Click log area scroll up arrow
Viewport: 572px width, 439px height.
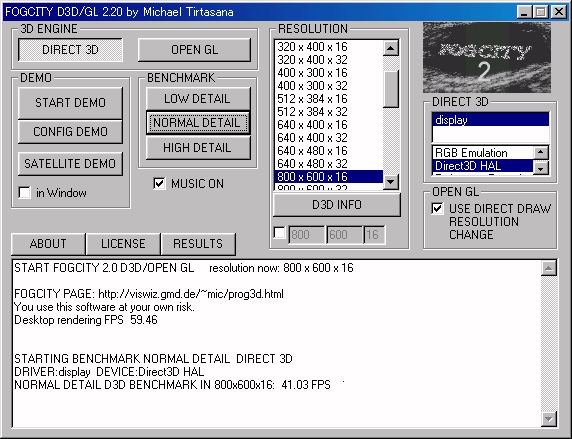[x=549, y=269]
